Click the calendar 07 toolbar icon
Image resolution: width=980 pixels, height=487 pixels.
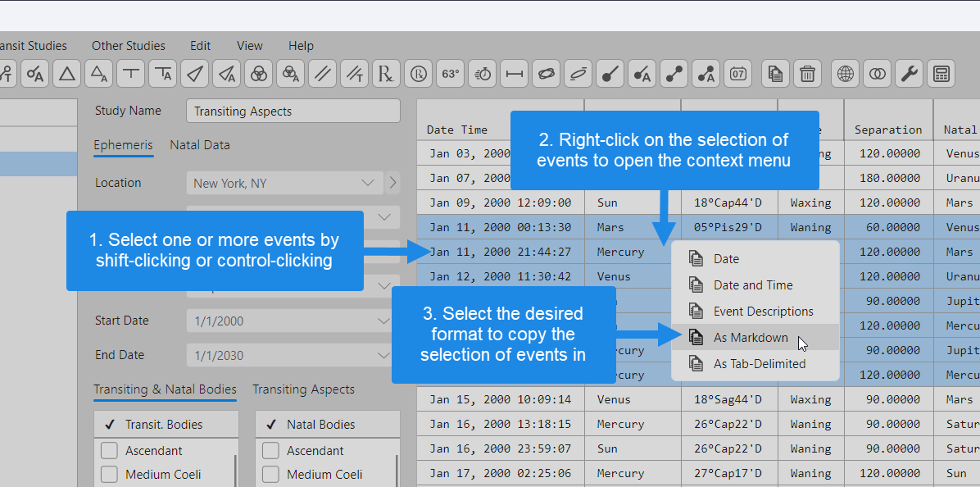(737, 74)
